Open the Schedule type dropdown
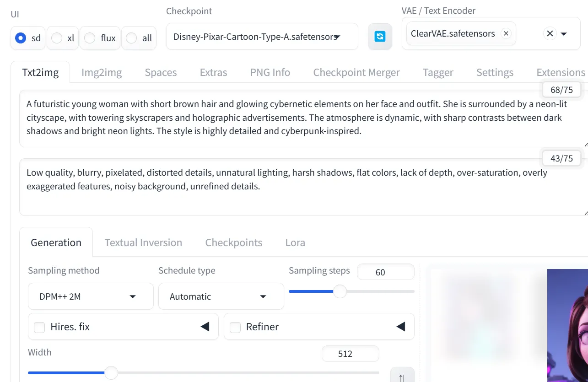 pyautogui.click(x=221, y=296)
